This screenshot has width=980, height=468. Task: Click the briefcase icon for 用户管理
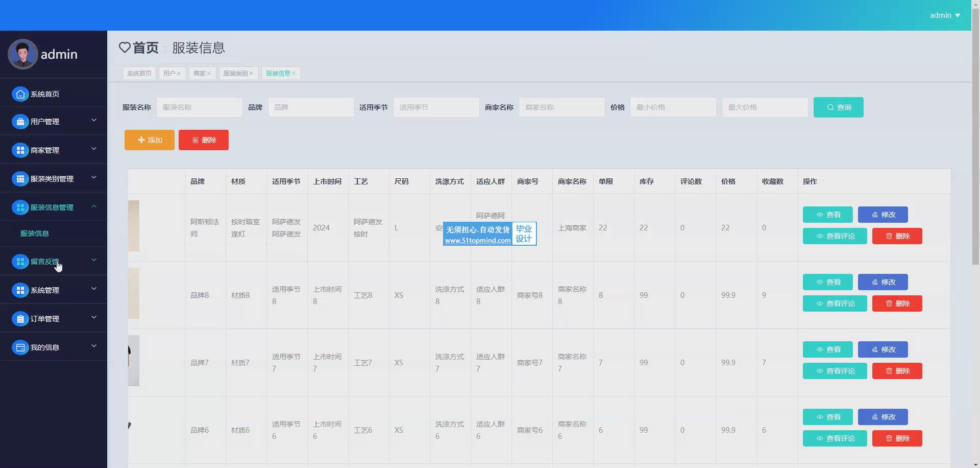click(20, 122)
